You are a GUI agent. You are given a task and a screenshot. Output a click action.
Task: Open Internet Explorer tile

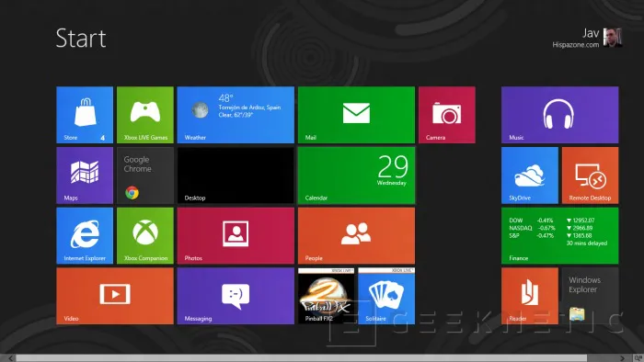(85, 236)
